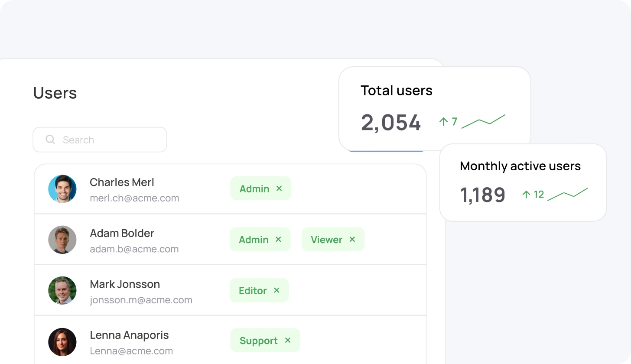Click the up arrow next to 12
Image resolution: width=631 pixels, height=364 pixels.
click(526, 195)
